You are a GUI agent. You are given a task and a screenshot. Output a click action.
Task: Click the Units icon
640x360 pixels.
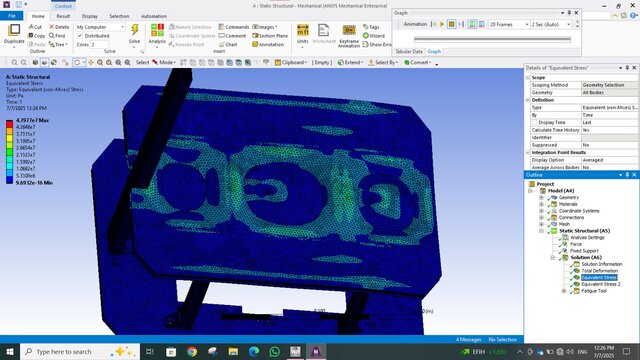302,30
